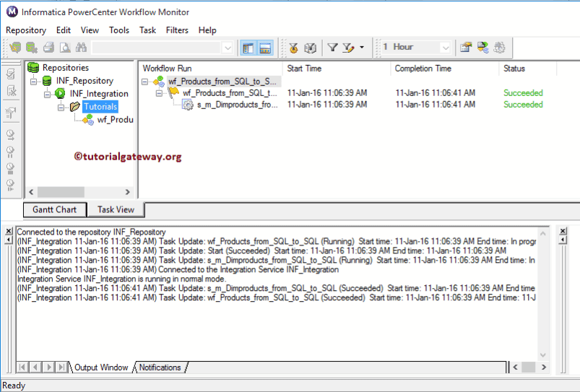Select the wf_Produ workflow in navigator
Image resolution: width=580 pixels, height=392 pixels.
[115, 120]
